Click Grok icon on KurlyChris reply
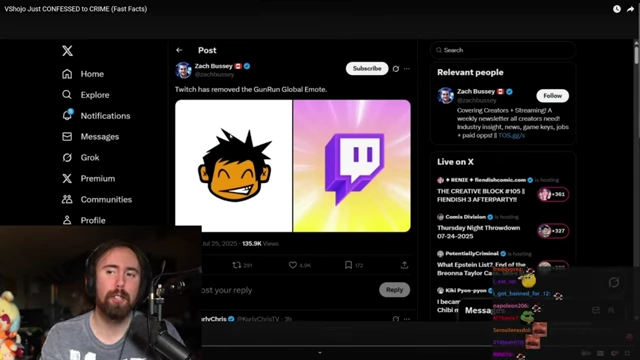 coord(396,319)
